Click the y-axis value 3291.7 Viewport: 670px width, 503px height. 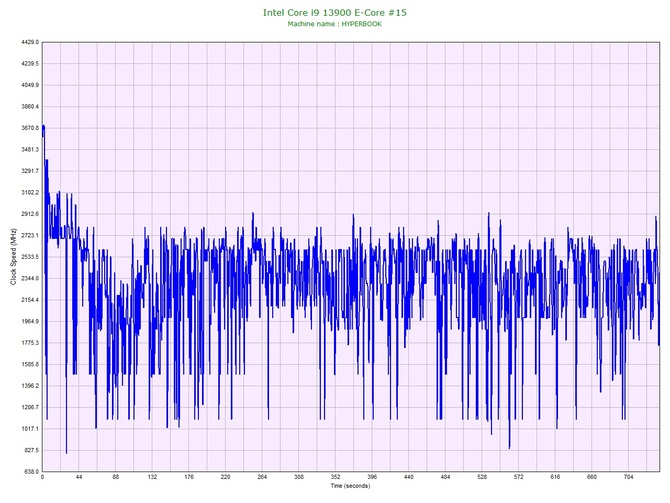coord(30,171)
